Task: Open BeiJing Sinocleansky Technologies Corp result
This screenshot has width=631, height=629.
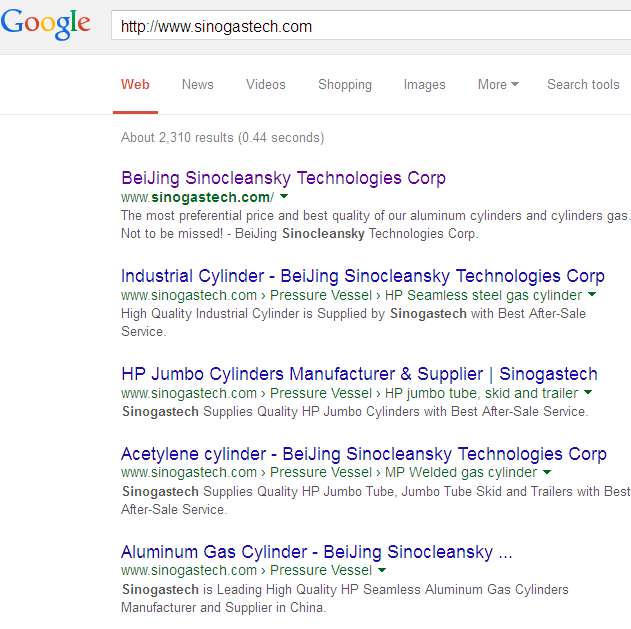Action: [283, 178]
